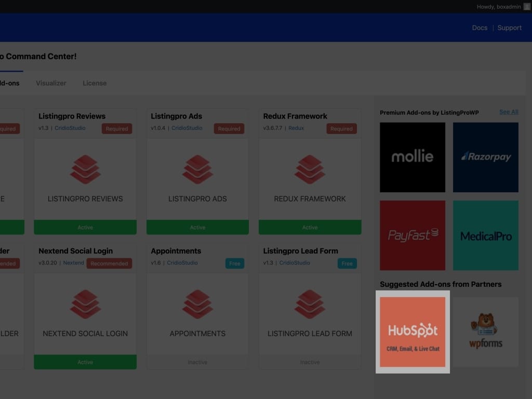The image size is (532, 399).
Task: Click "Premium Add-ons by ListingProWP" heading
Action: [x=429, y=113]
